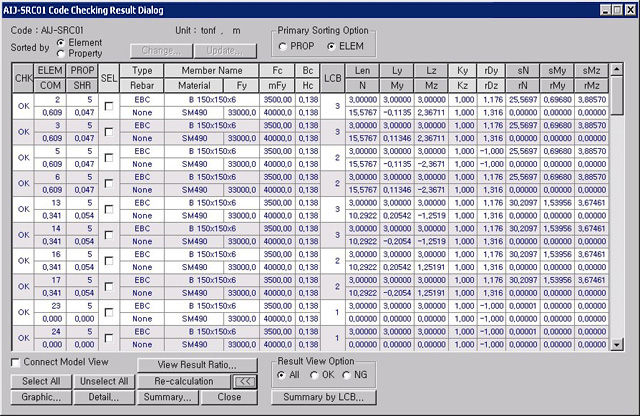Open the Graphic... output
This screenshot has width=640, height=416.
pyautogui.click(x=36, y=397)
